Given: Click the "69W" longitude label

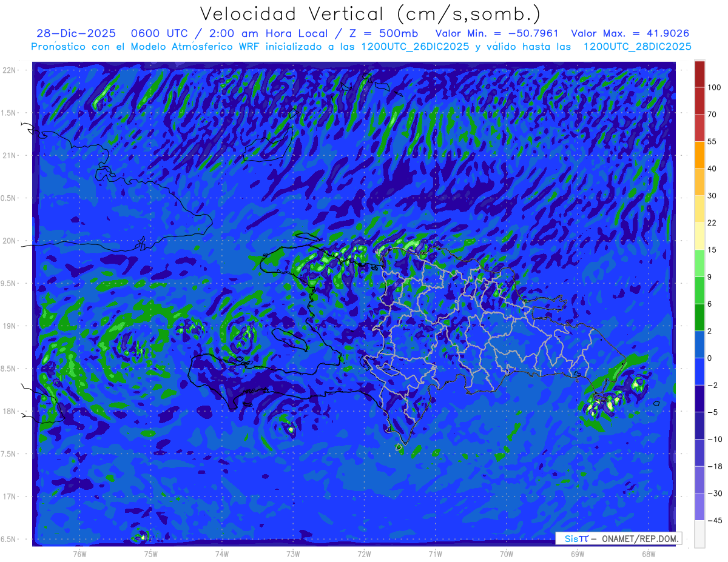Looking at the screenshot, I should (x=578, y=554).
